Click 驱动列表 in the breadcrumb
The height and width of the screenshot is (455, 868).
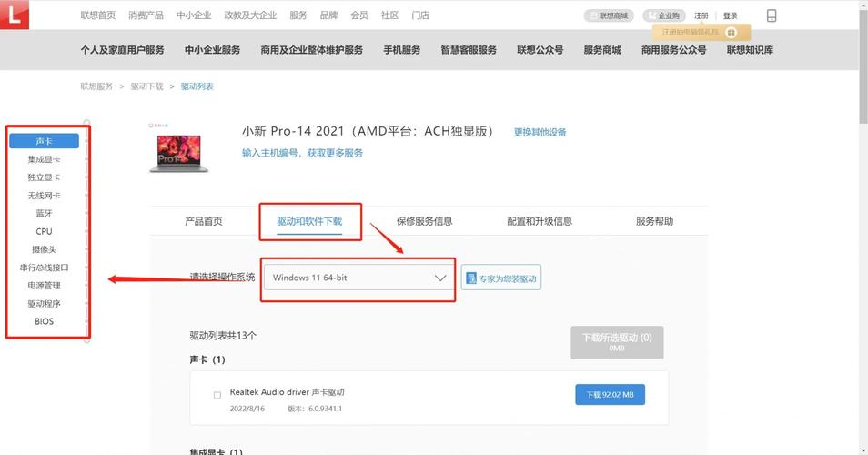click(197, 86)
